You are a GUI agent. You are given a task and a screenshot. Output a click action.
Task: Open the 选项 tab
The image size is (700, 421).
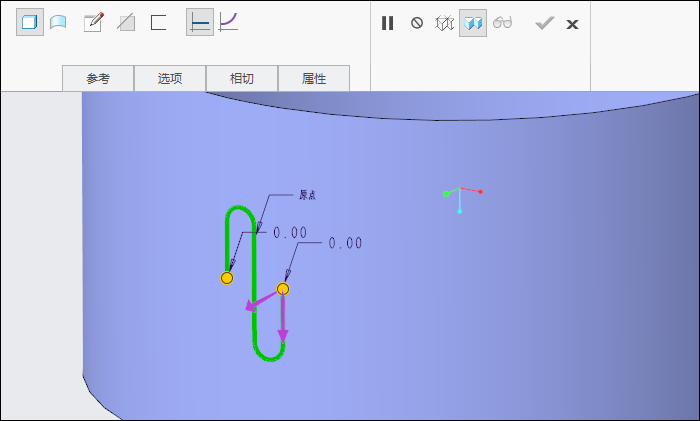click(x=170, y=79)
